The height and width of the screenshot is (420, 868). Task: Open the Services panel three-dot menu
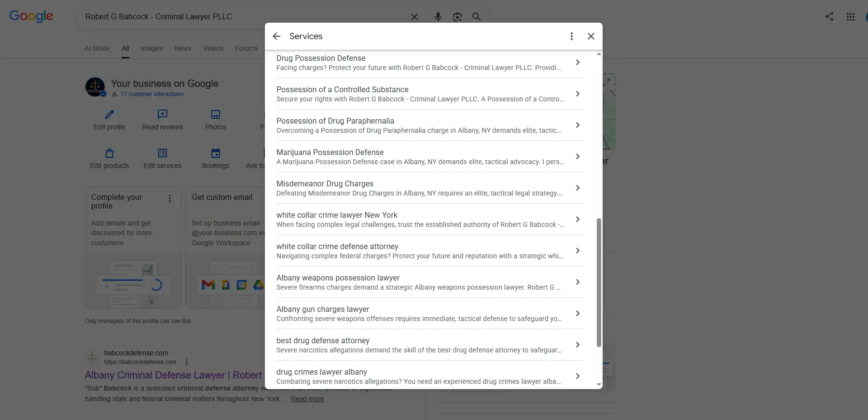click(572, 36)
